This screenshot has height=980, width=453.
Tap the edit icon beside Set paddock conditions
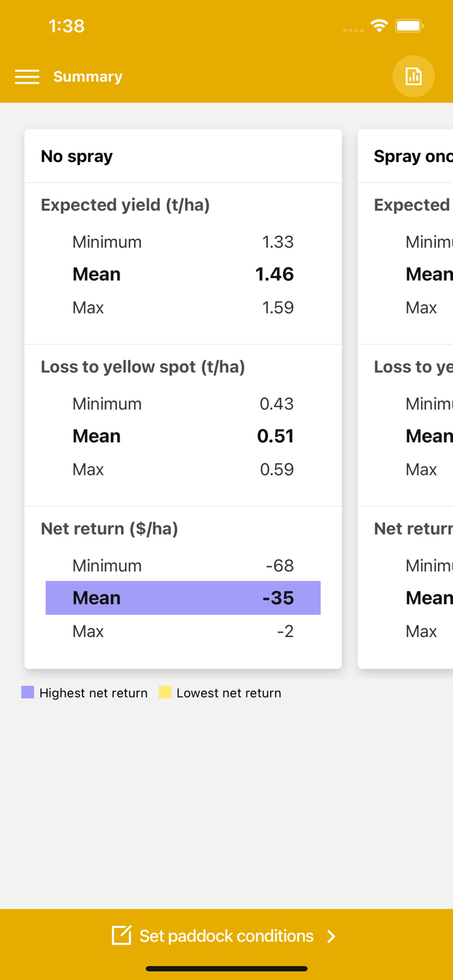click(x=122, y=936)
